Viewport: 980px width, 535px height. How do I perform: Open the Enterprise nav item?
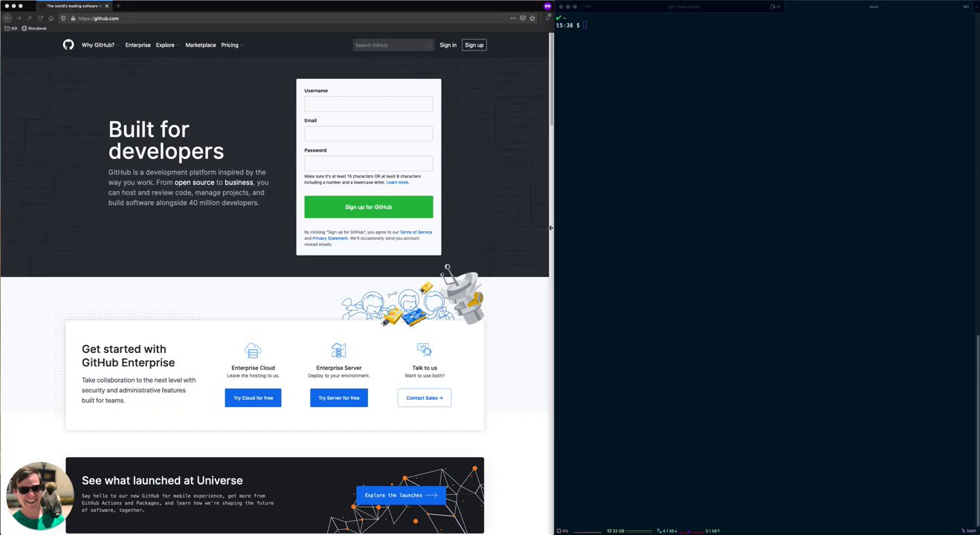point(138,45)
